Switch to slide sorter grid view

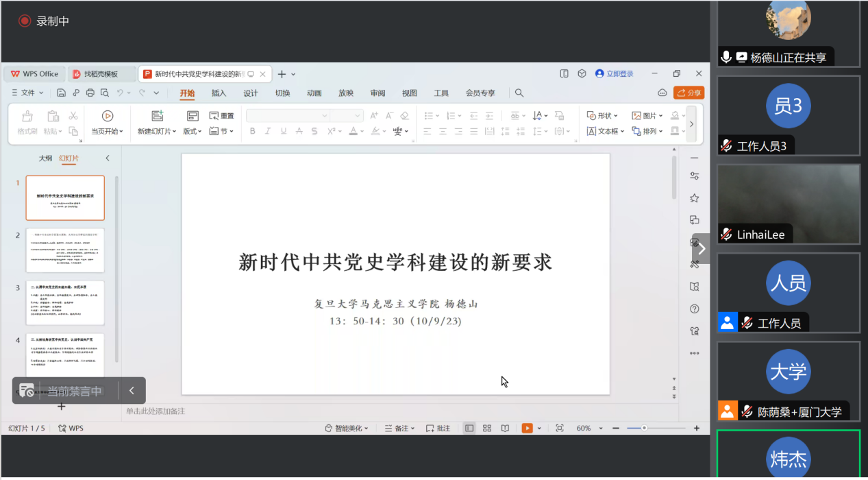tap(487, 428)
